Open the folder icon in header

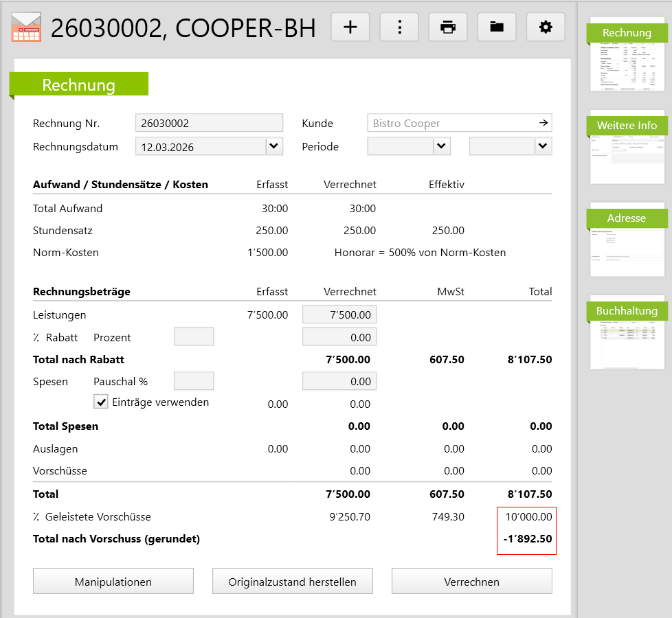coord(497,27)
